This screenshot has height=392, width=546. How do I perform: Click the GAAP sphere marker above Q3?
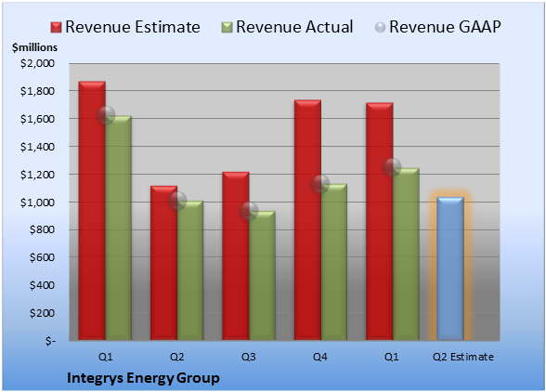click(249, 211)
